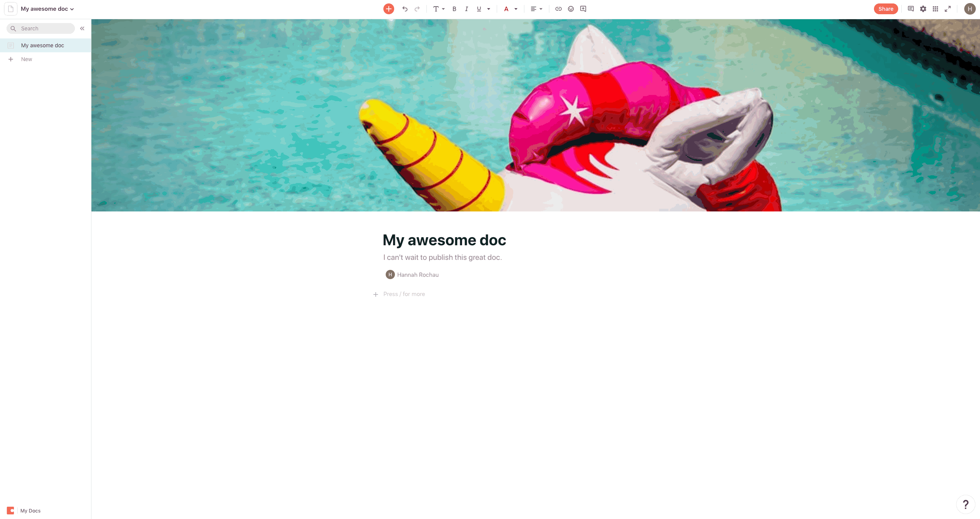Select the My awesome doc page in the sidebar
This screenshot has width=980, height=519.
(x=42, y=45)
